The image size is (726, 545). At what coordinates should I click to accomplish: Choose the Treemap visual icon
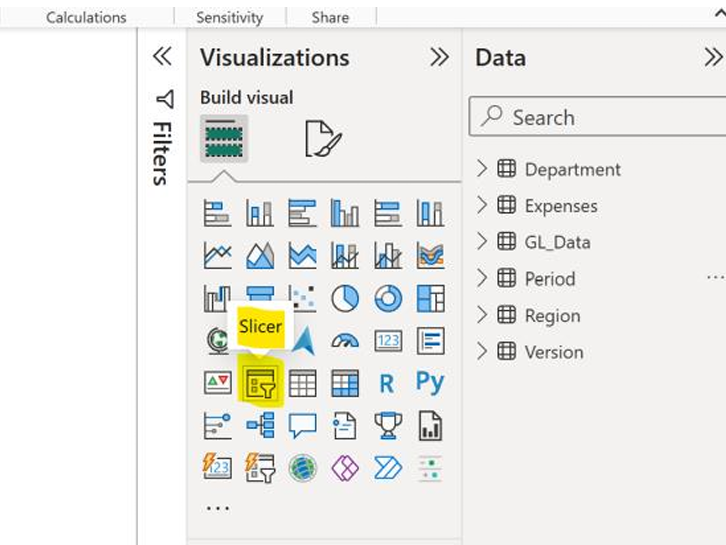(x=431, y=298)
